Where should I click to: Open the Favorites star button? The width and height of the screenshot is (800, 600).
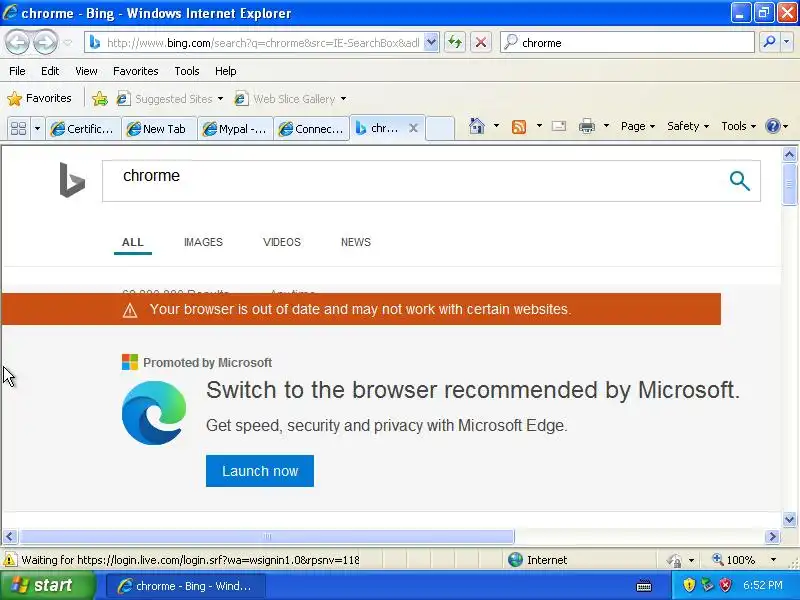tap(39, 98)
